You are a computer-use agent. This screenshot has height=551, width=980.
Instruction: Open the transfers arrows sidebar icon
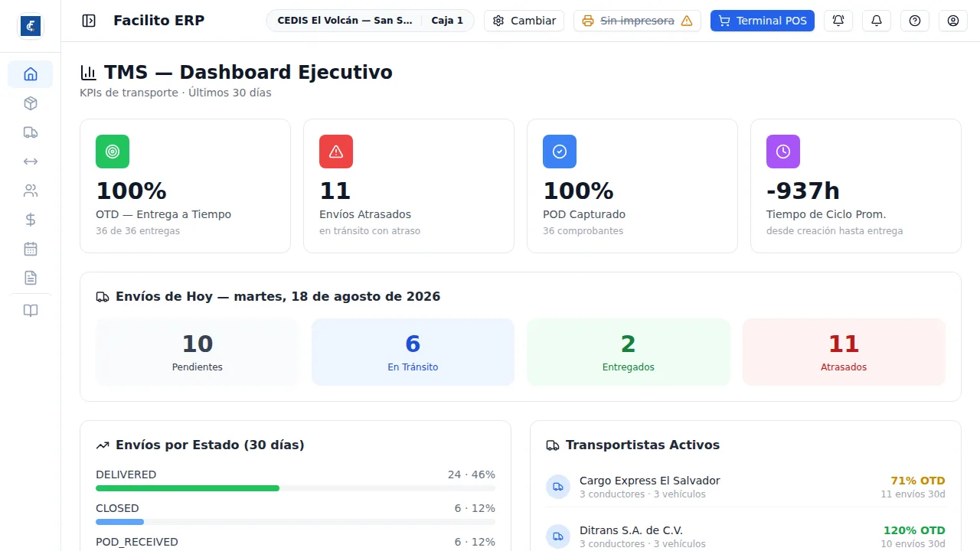coord(31,161)
